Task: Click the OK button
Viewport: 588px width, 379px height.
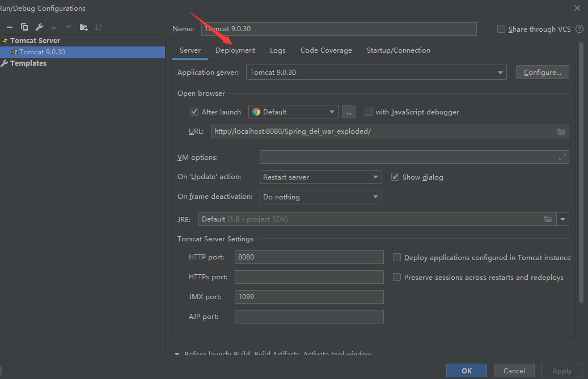Action: (467, 371)
